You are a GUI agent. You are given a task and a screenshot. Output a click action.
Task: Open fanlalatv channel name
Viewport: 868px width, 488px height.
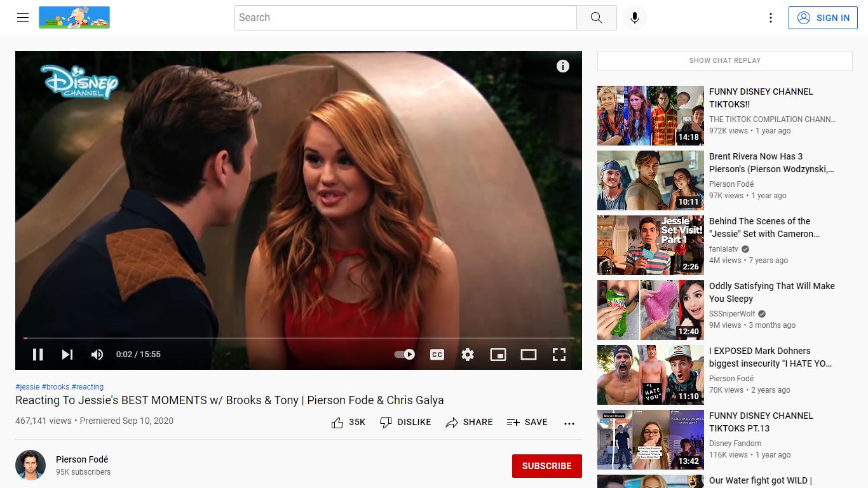click(724, 249)
